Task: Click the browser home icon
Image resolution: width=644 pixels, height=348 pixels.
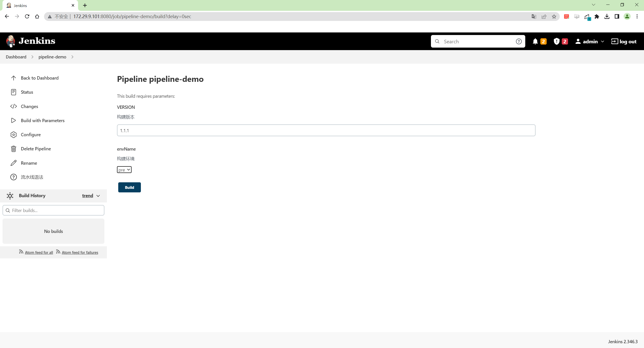Action: (x=37, y=17)
